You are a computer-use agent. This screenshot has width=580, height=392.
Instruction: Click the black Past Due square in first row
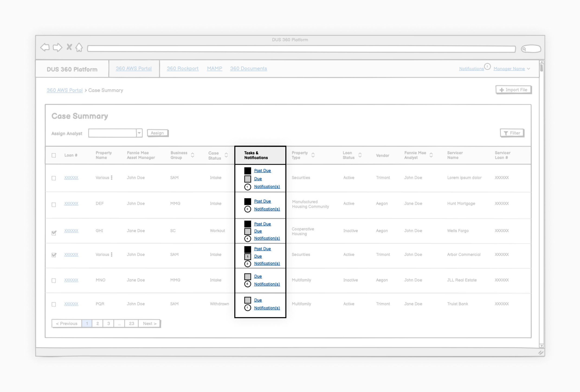pos(247,171)
